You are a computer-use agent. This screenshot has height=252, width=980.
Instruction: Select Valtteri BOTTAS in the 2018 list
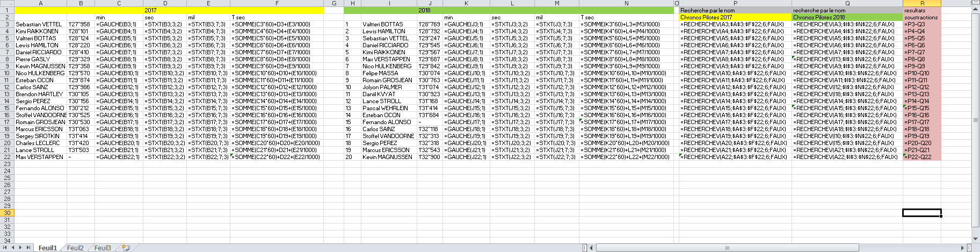(x=389, y=24)
